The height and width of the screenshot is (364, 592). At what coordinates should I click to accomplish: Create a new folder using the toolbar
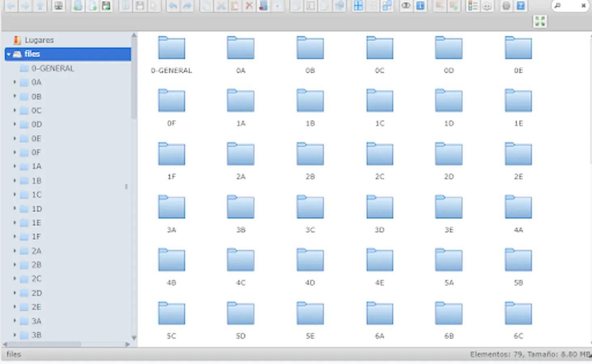(78, 6)
